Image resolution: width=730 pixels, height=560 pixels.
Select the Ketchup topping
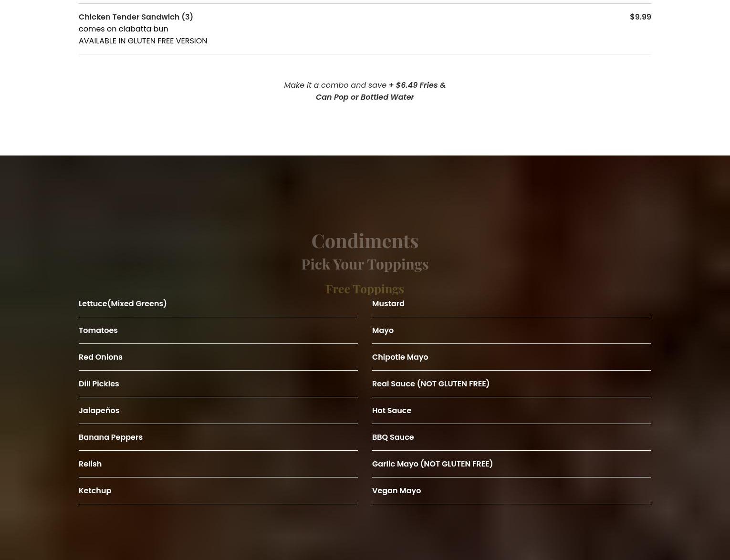tap(95, 491)
